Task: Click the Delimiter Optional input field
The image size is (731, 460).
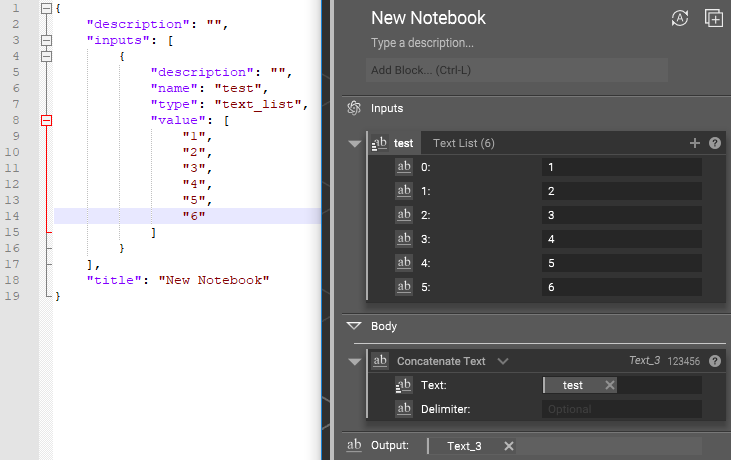Action: pos(622,409)
